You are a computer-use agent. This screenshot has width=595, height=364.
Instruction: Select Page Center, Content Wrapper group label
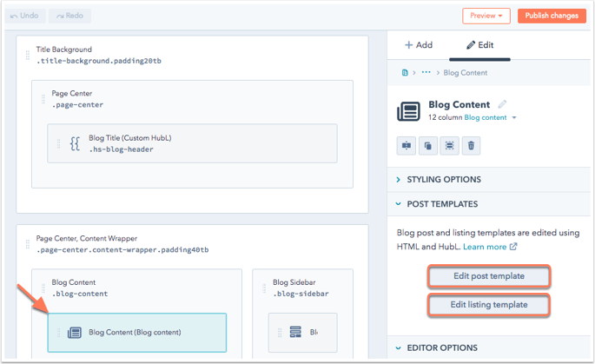pos(87,238)
